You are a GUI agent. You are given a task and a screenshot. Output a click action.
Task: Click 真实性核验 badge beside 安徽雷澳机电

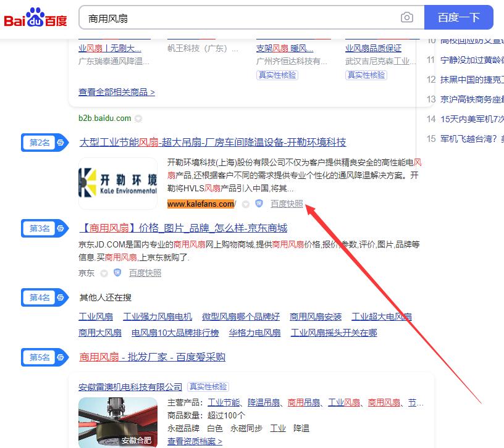[208, 387]
